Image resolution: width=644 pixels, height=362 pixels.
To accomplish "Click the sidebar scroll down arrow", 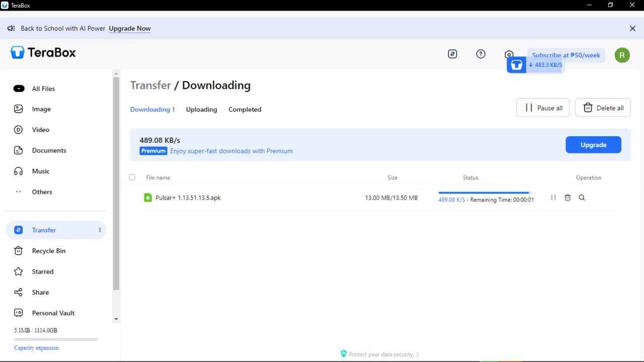I will [x=116, y=319].
